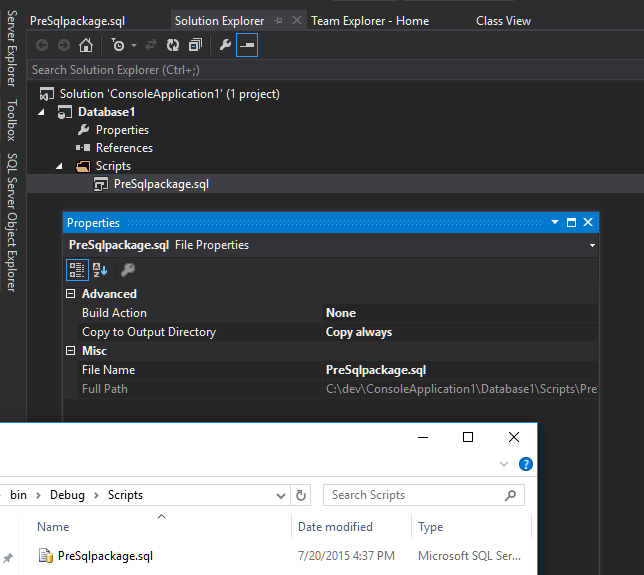Switch to the Team Explorer - Home tab
644x575 pixels.
(x=369, y=20)
